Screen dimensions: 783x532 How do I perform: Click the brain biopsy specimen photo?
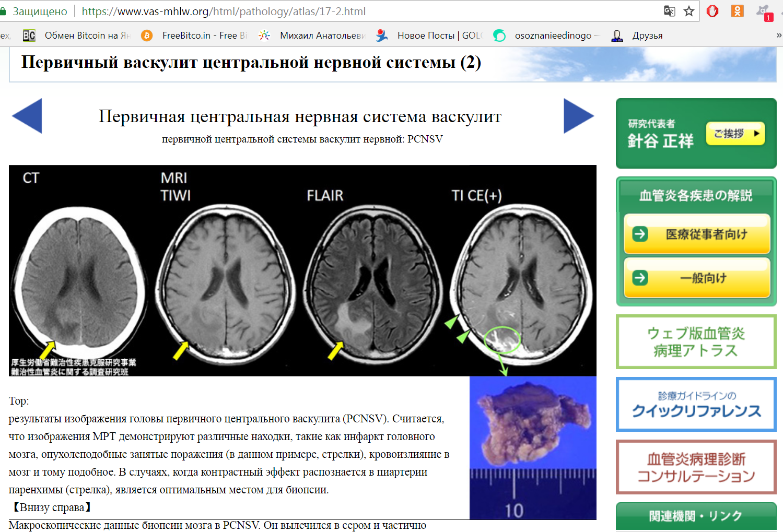[533, 448]
